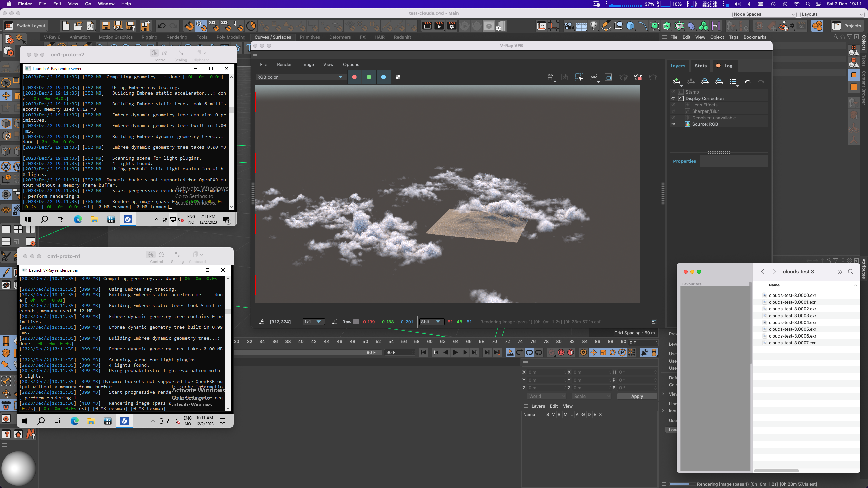Click the Switch Layout button
Screen dimensions: 868x488
click(x=25, y=26)
